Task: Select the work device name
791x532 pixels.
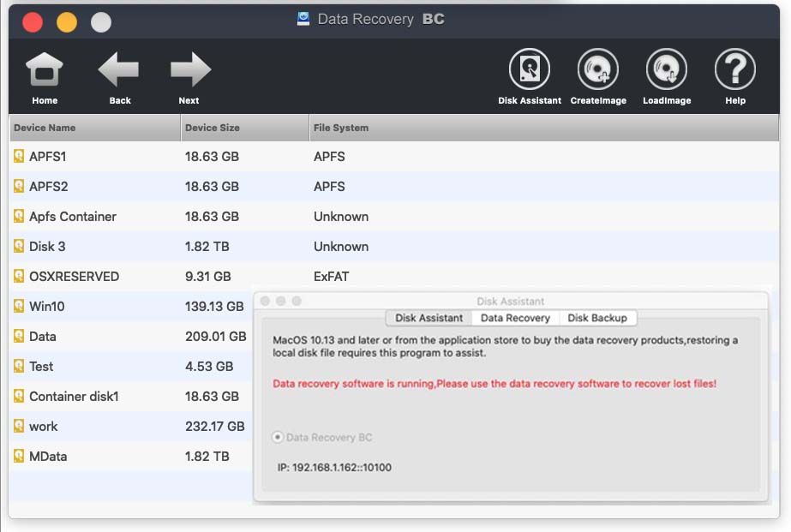Action: tap(44, 426)
